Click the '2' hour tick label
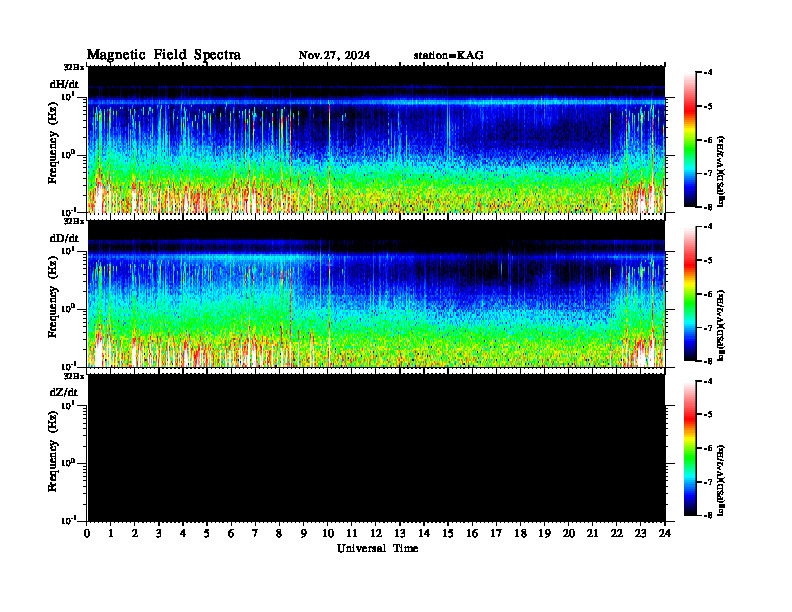This screenshot has width=792, height=612. point(135,534)
